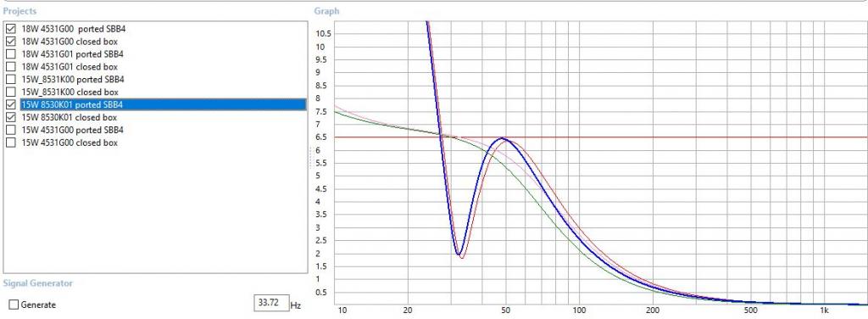This screenshot has width=868, height=319.
Task: Enable 18W 4531G01 closed box checkbox
Action: click(x=10, y=66)
